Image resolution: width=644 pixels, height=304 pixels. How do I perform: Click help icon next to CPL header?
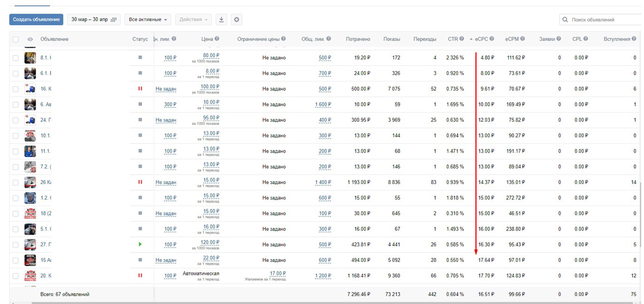coord(586,39)
